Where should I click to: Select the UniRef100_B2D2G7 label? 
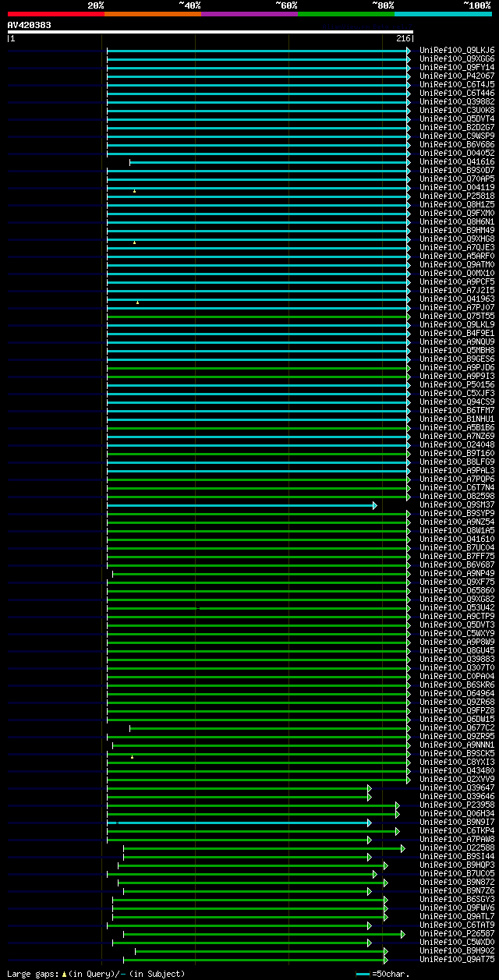457,127
